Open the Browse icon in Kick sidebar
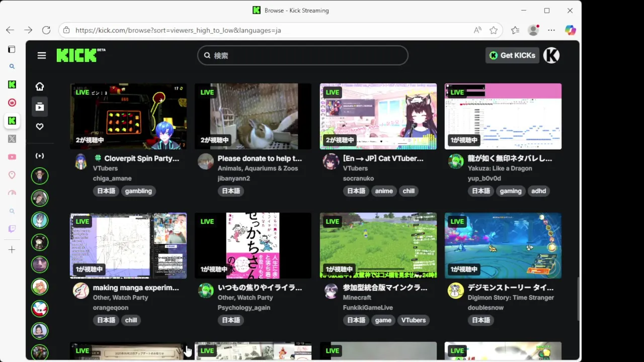644x362 pixels. pyautogui.click(x=40, y=107)
